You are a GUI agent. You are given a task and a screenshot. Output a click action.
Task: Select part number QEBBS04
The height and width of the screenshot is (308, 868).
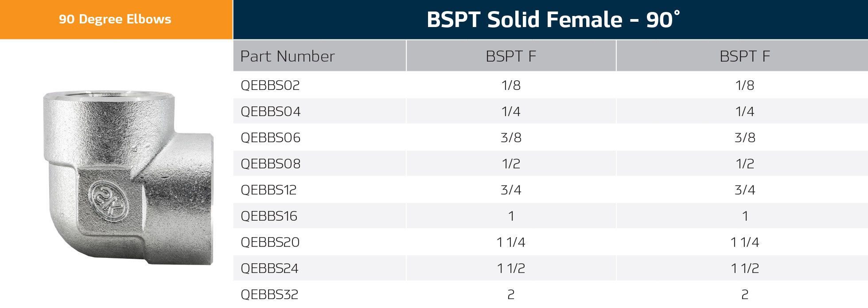point(271,111)
